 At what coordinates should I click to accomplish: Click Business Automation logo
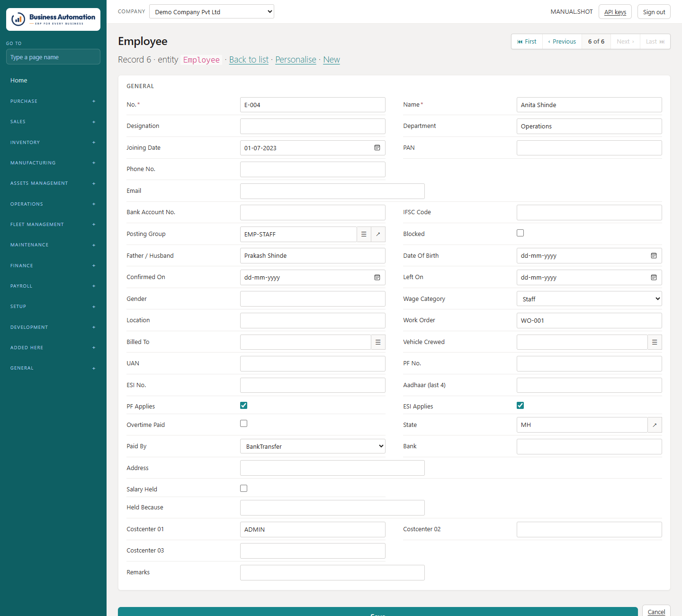pyautogui.click(x=53, y=19)
